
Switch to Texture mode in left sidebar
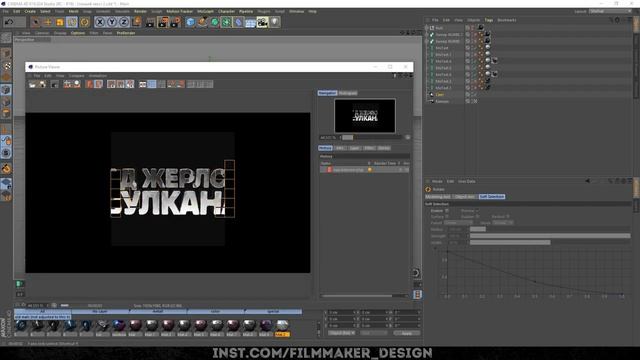[6, 65]
